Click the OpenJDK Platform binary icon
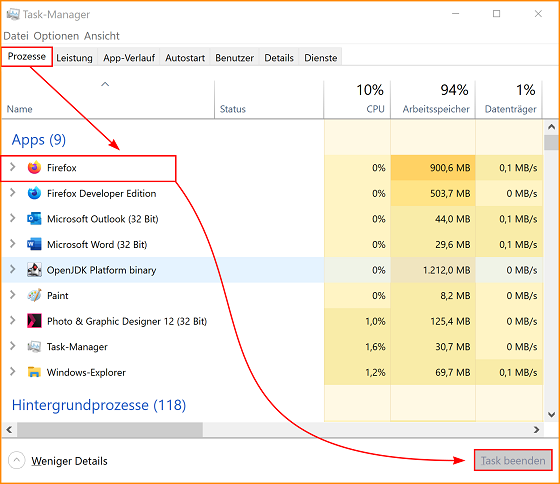Image resolution: width=560 pixels, height=484 pixels. click(x=34, y=270)
